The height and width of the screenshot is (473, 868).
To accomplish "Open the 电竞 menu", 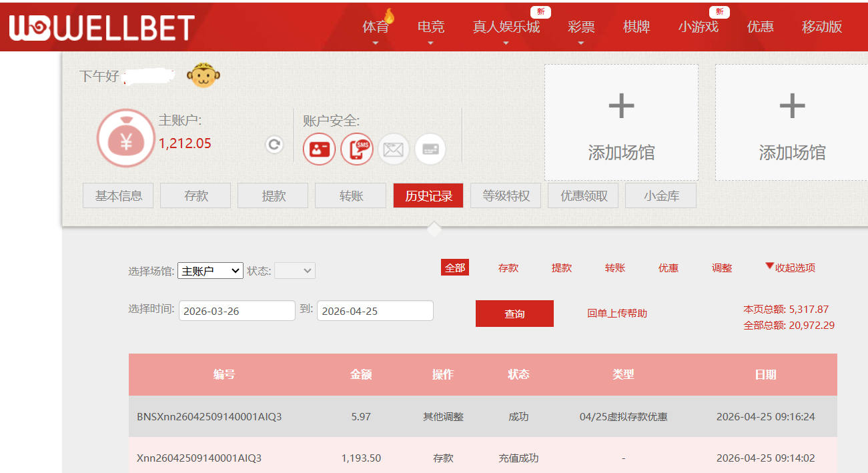I will click(431, 27).
